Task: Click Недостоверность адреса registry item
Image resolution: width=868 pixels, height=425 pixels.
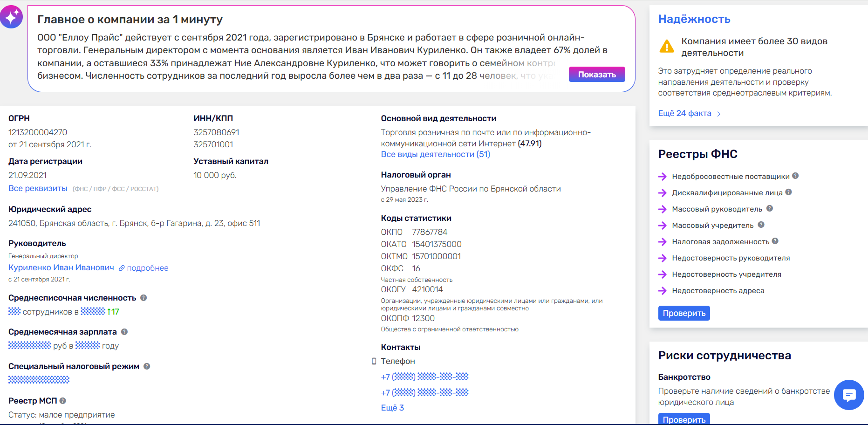Action: click(x=718, y=291)
